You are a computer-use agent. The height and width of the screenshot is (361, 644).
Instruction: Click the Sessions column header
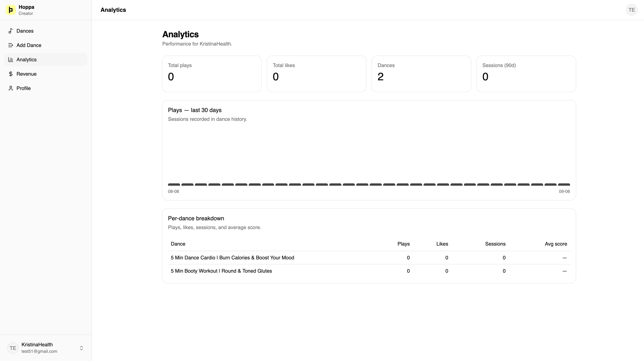click(x=495, y=244)
